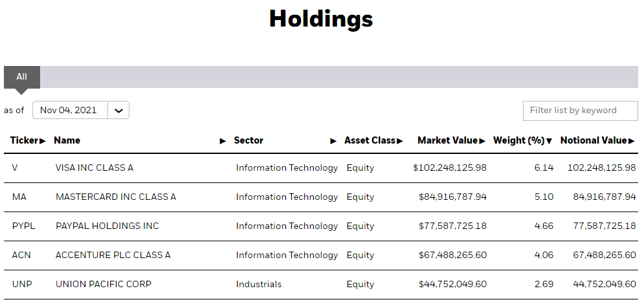Click weight value 5.10
This screenshot has height=304, width=644.
tap(544, 197)
